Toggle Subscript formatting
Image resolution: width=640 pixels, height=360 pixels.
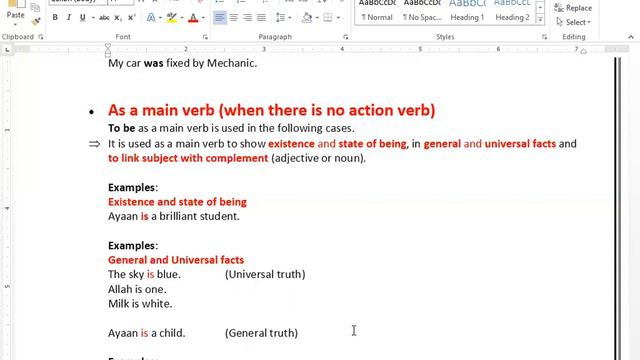118,18
